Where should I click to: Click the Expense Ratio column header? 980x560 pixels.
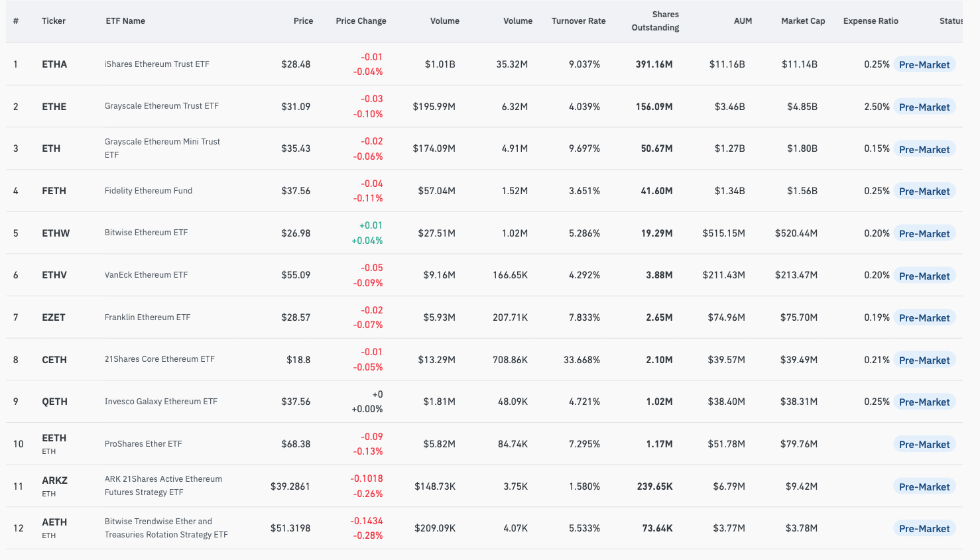pos(871,21)
